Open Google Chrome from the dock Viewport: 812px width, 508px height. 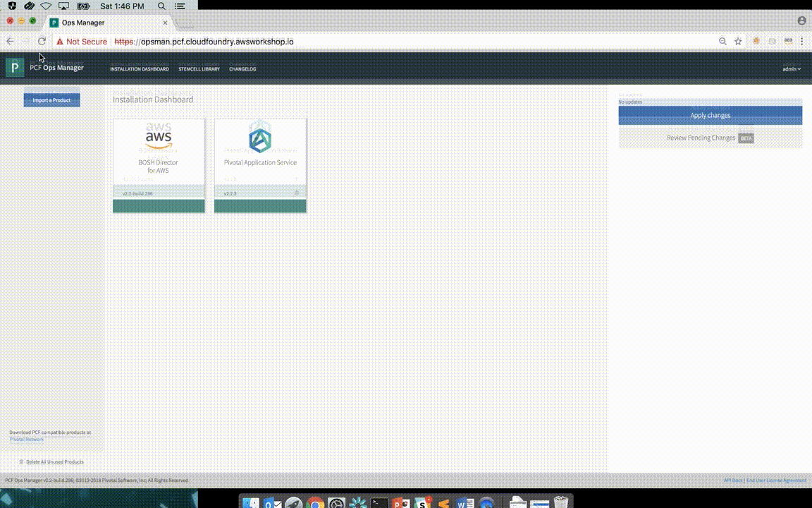(315, 503)
